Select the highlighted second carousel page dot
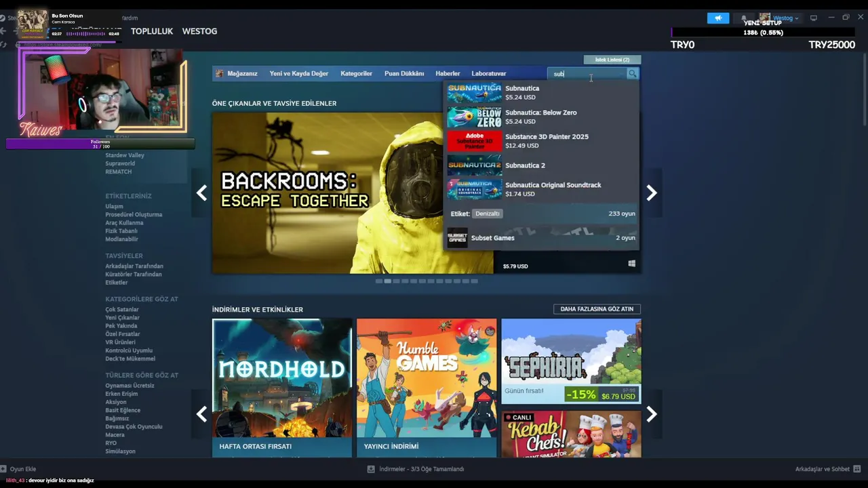 tap(388, 281)
